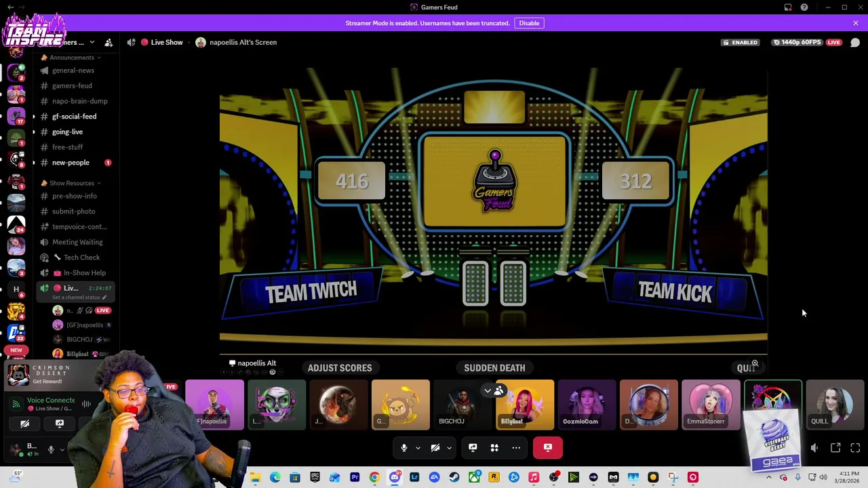
Task: Click Team Kick score 312
Action: (635, 181)
